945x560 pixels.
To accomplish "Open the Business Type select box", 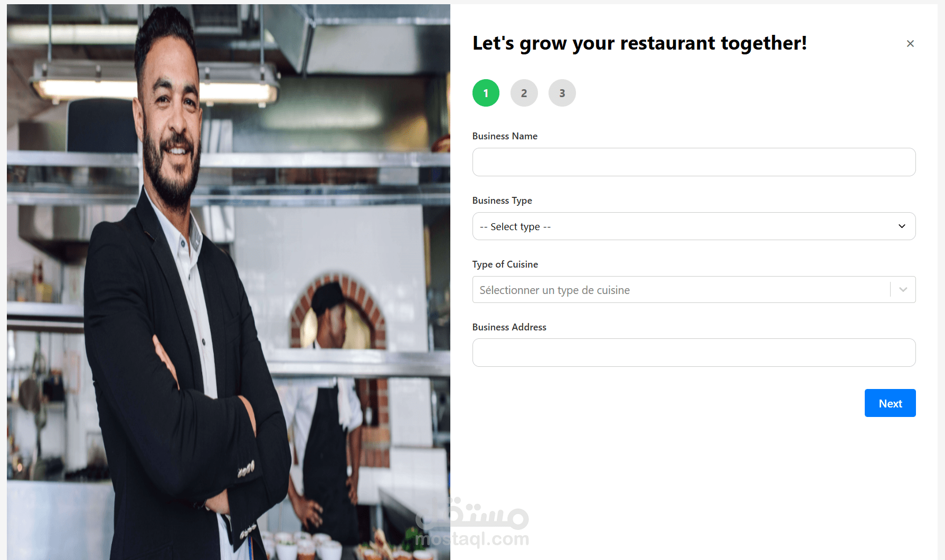I will pyautogui.click(x=694, y=226).
